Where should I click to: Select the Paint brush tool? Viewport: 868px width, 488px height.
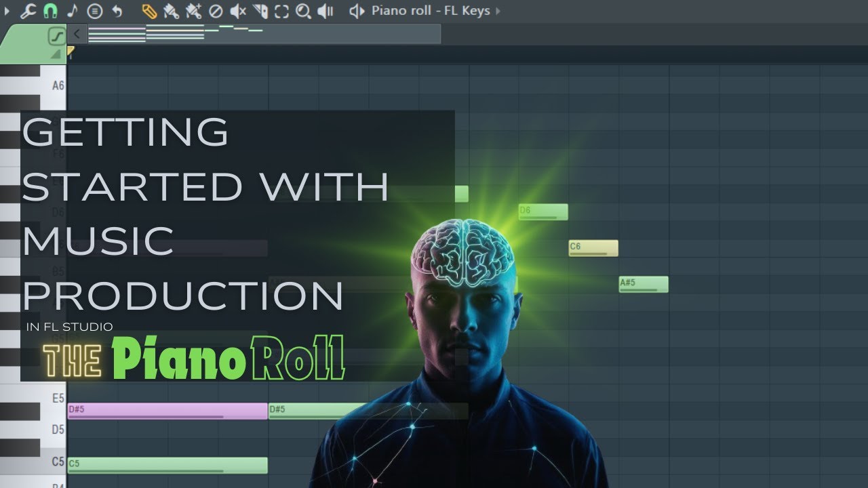[171, 11]
